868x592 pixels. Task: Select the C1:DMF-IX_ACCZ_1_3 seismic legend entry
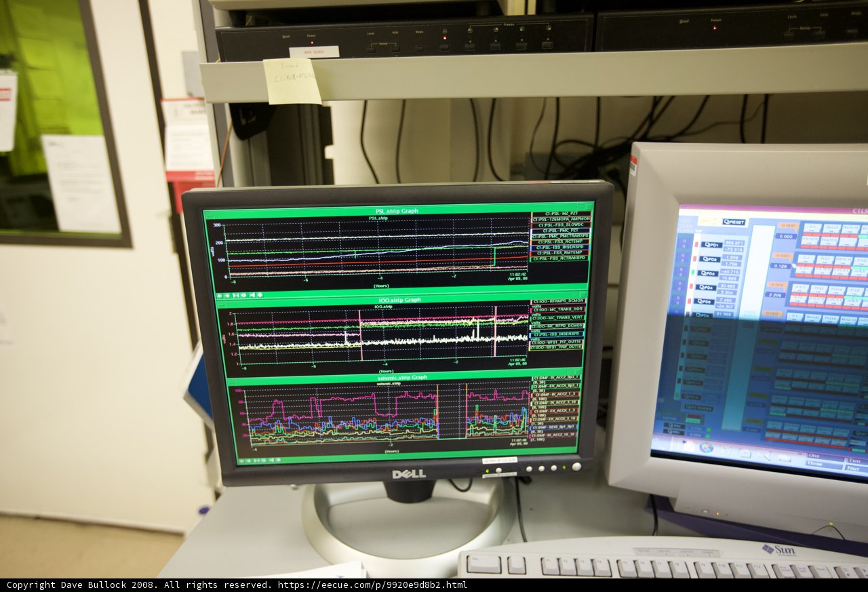555,394
